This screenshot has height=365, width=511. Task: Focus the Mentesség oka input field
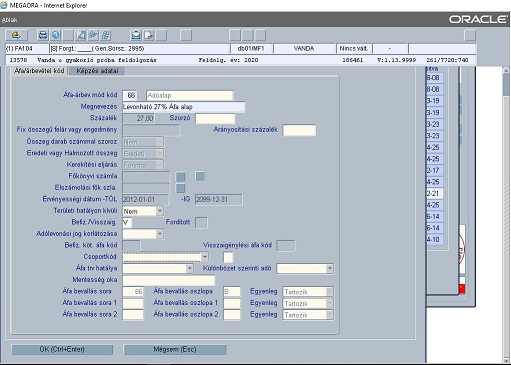(x=169, y=280)
